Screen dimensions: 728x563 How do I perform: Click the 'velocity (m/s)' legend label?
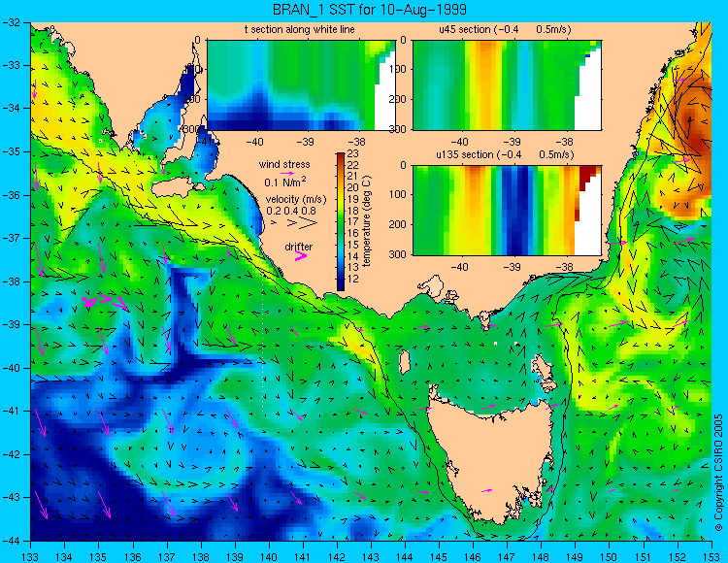(x=296, y=199)
